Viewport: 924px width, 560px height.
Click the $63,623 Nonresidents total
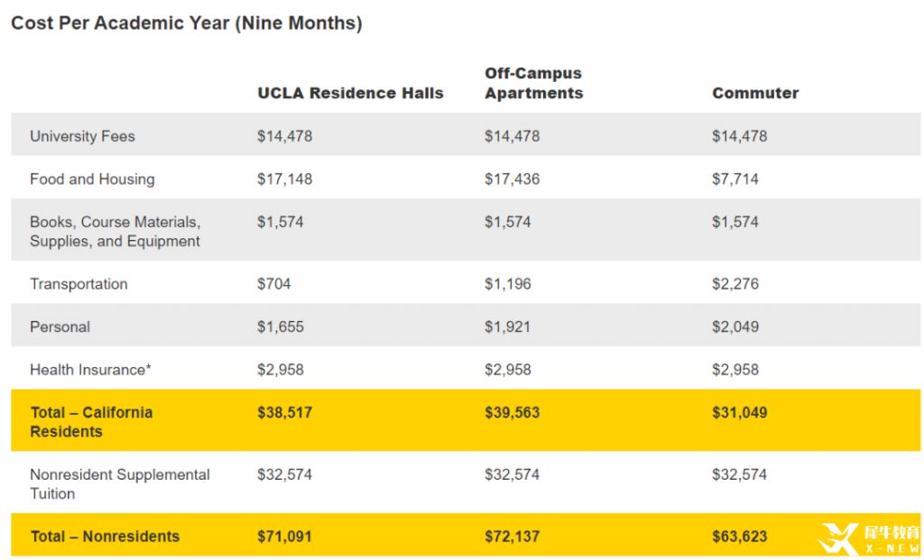[x=740, y=537]
